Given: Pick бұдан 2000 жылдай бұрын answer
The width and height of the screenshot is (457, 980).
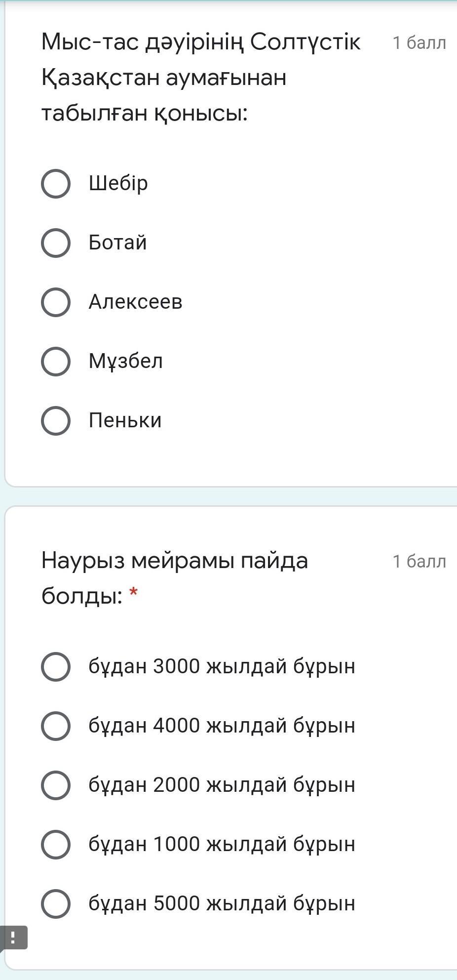Looking at the screenshot, I should 55,785.
